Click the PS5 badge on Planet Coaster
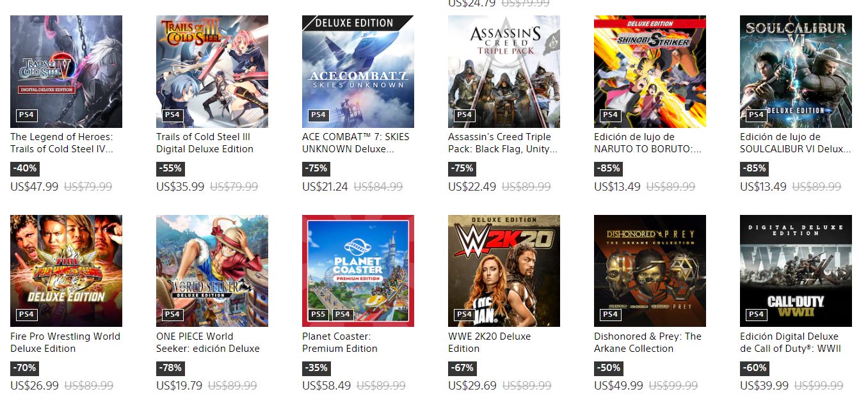The height and width of the screenshot is (403, 868). [318, 314]
